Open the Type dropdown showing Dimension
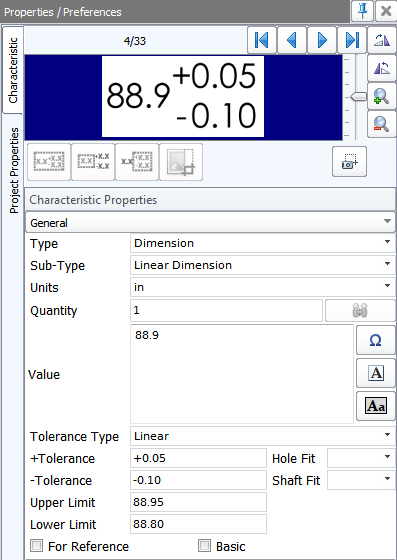The height and width of the screenshot is (560, 397). pyautogui.click(x=262, y=244)
